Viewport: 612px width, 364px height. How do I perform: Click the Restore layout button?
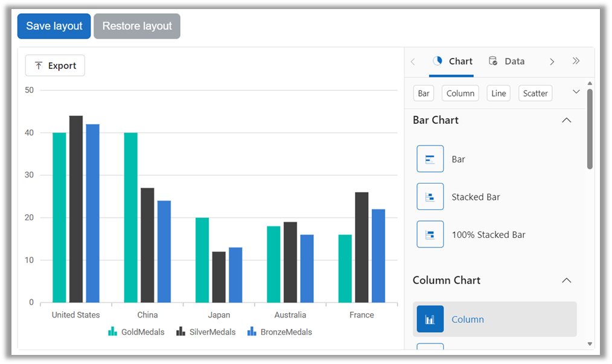[x=137, y=26]
